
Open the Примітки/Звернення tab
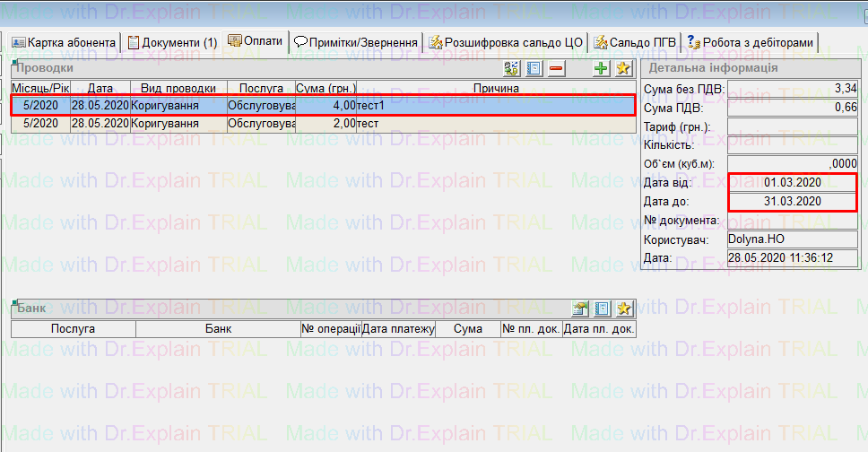[357, 42]
